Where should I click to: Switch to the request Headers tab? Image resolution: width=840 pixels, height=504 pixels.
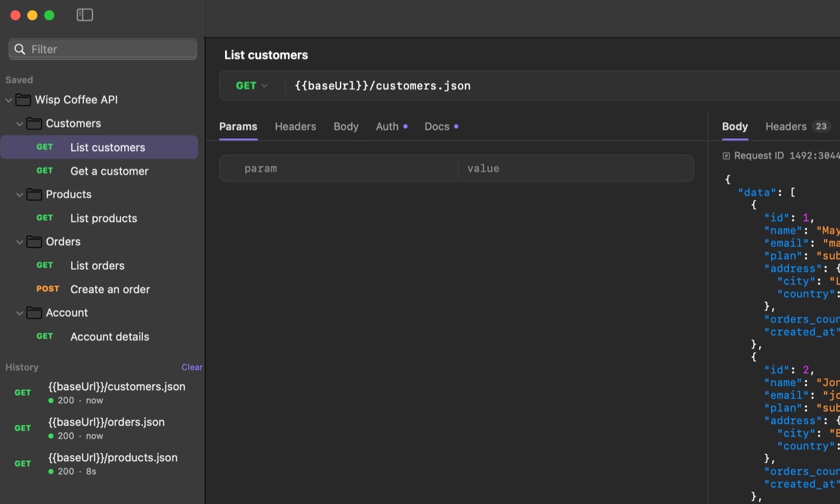(x=295, y=127)
